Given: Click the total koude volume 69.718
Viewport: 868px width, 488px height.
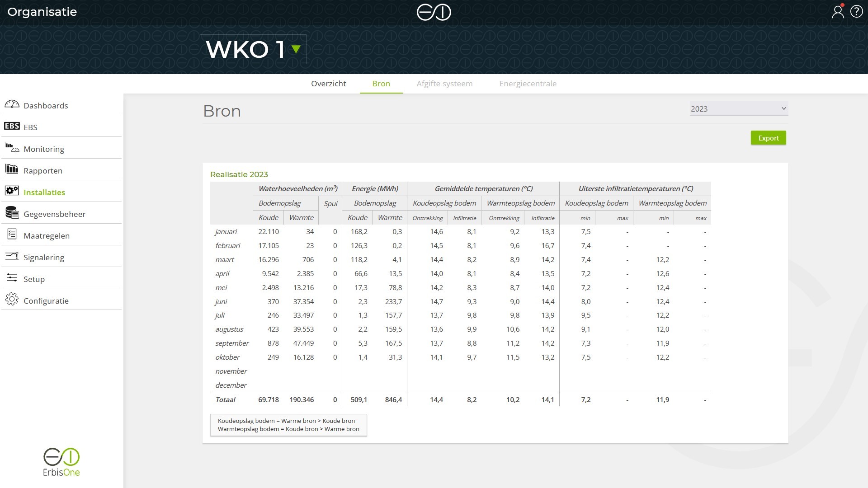Looking at the screenshot, I should point(269,400).
